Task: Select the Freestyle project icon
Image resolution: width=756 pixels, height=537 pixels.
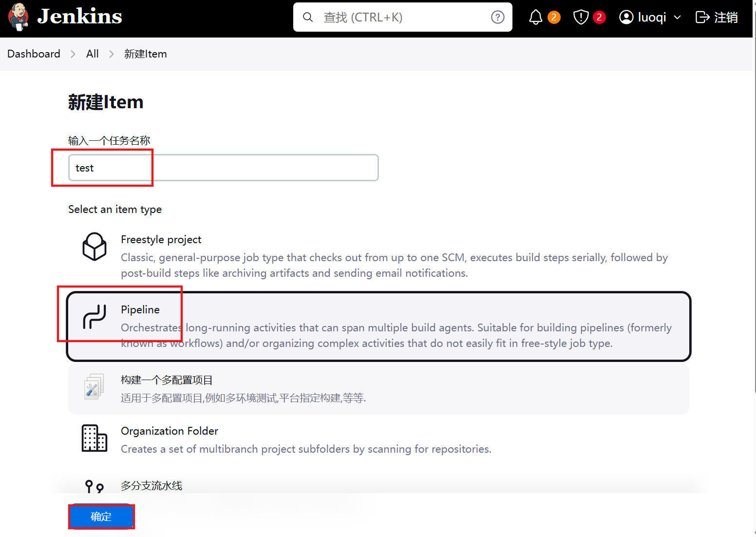Action: tap(94, 247)
